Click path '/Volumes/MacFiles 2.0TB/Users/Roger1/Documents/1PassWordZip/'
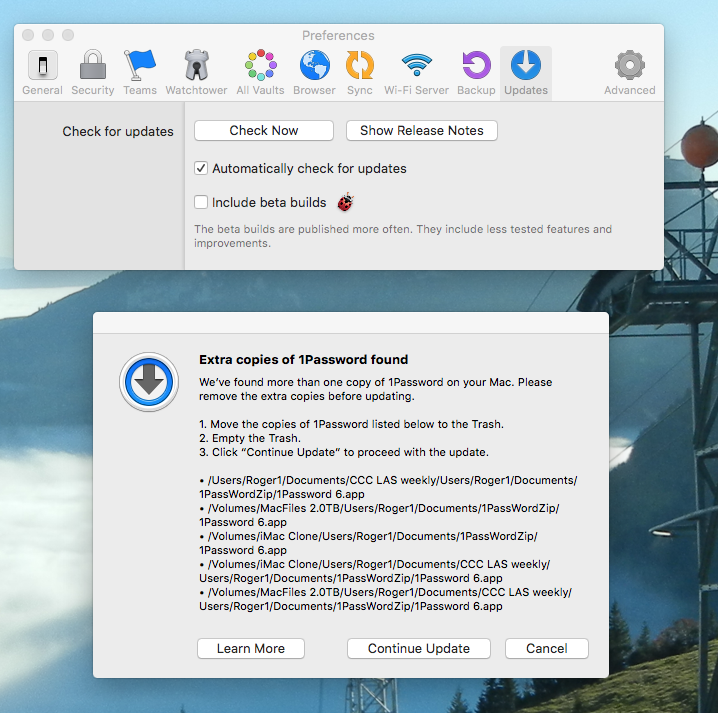The image size is (718, 713). click(x=379, y=515)
